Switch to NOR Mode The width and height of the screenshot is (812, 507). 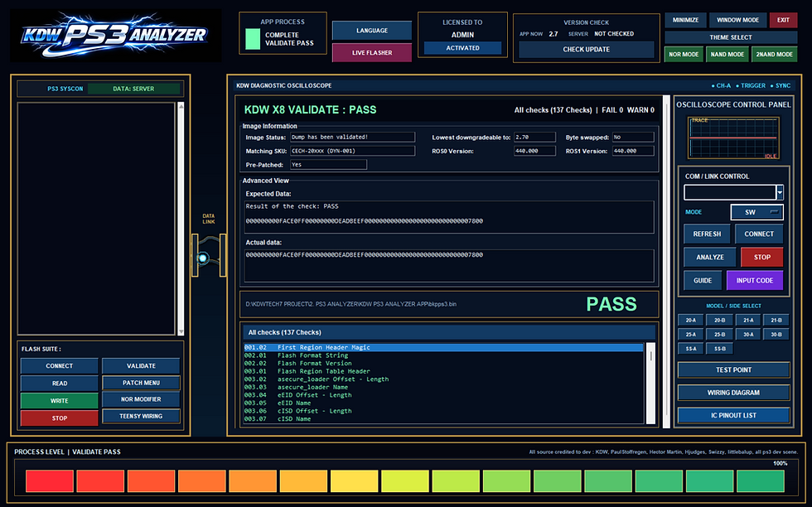coord(684,55)
